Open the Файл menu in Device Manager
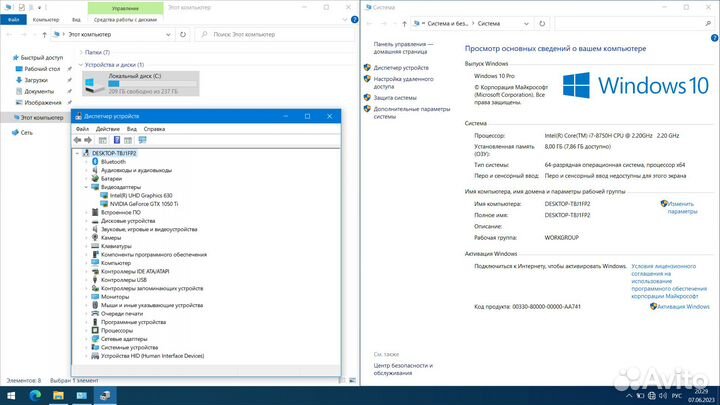Screen dimensions: 720x405 click(x=82, y=129)
